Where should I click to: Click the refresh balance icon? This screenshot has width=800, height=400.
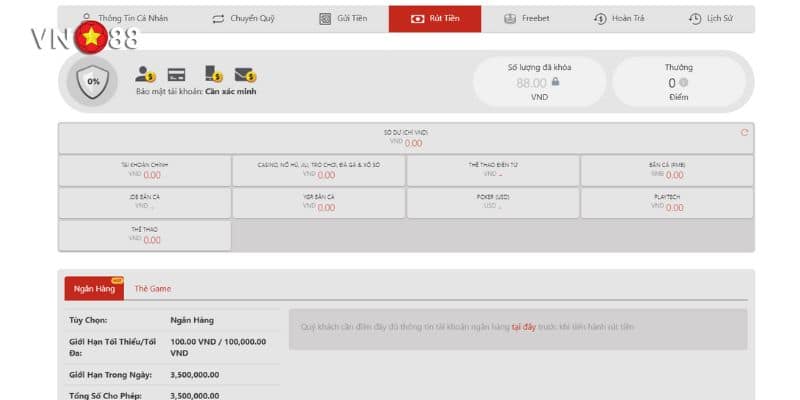pos(744,132)
